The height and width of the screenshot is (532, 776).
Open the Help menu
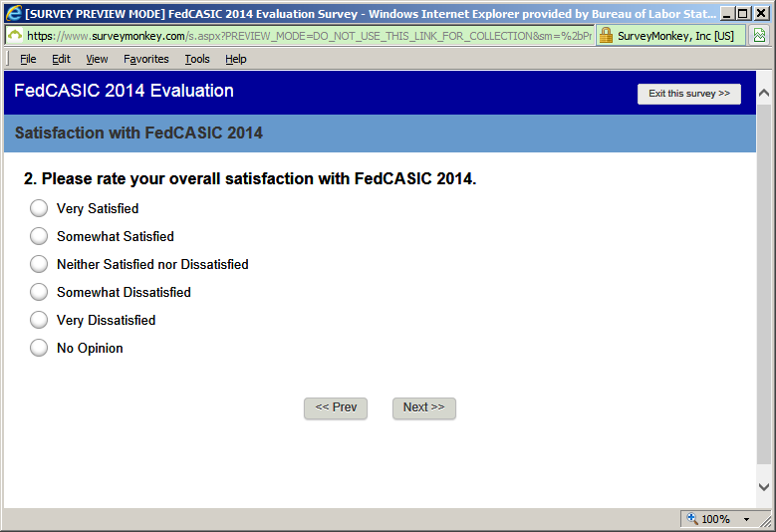[235, 59]
